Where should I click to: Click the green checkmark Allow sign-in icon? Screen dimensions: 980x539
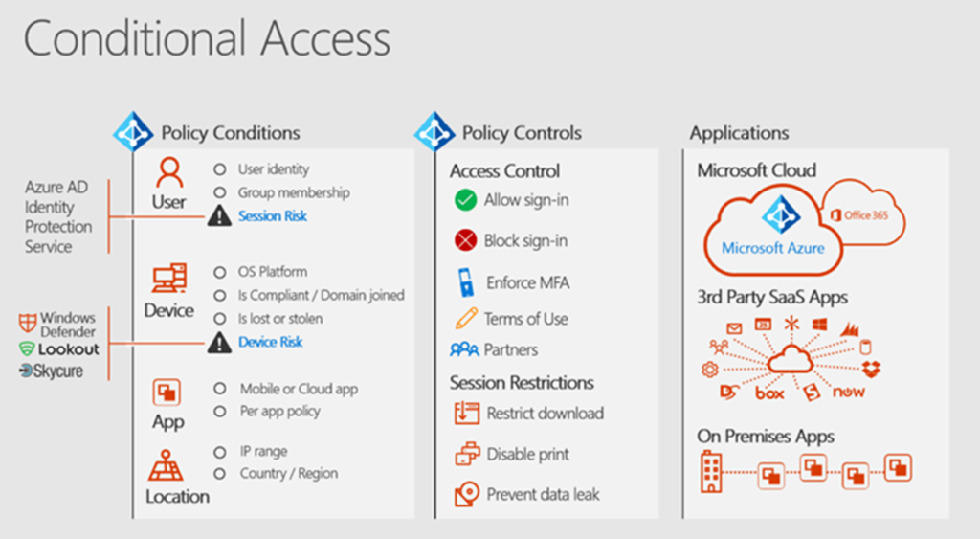pyautogui.click(x=465, y=200)
